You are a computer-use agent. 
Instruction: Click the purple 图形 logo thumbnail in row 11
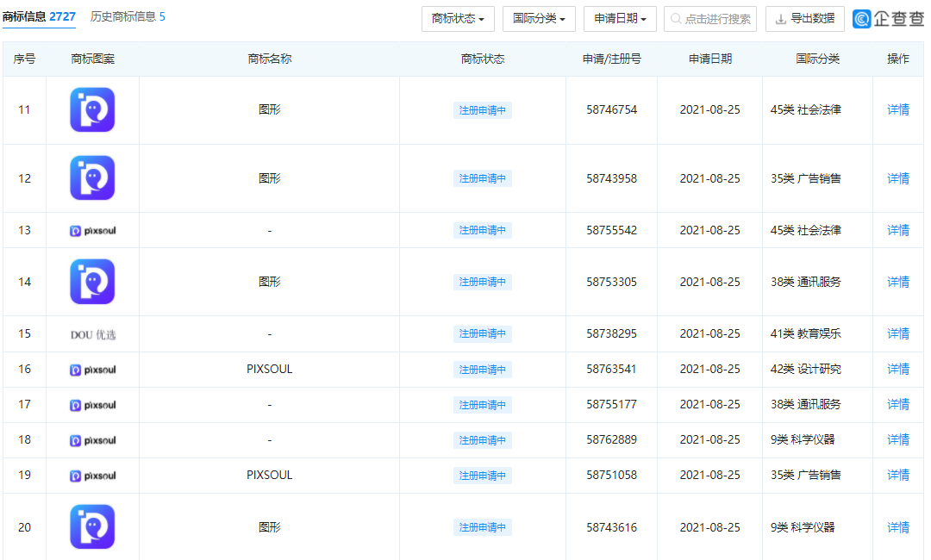pos(92,110)
